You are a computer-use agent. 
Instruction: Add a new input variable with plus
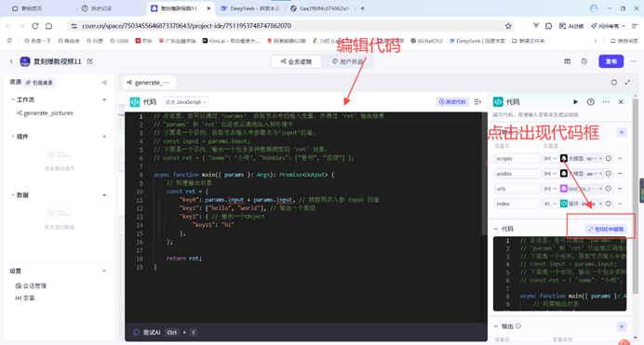click(x=622, y=132)
